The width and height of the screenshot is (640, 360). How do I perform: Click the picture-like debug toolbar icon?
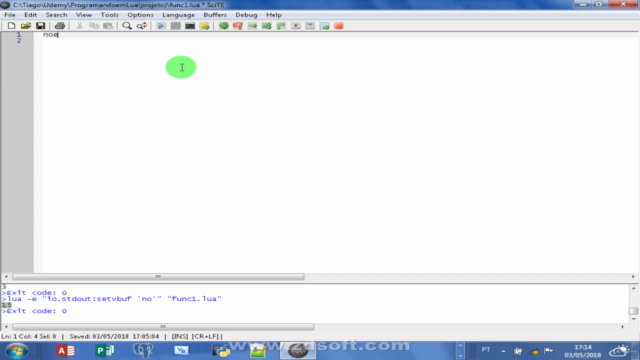[324, 26]
